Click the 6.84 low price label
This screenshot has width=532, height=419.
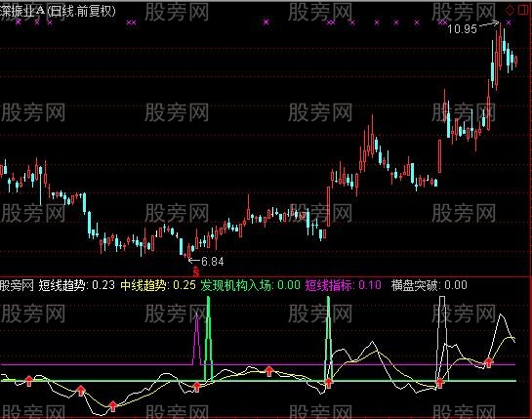[x=213, y=262]
